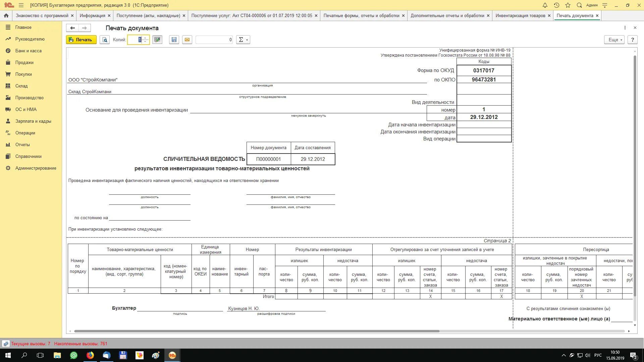Save document with the diskette icon

(174, 40)
